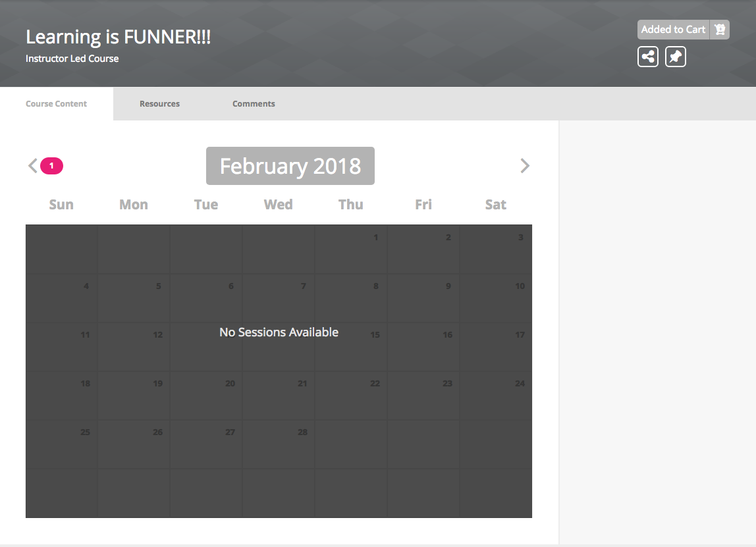This screenshot has width=756, height=547.
Task: Click the No Sessions Available message
Action: click(279, 332)
